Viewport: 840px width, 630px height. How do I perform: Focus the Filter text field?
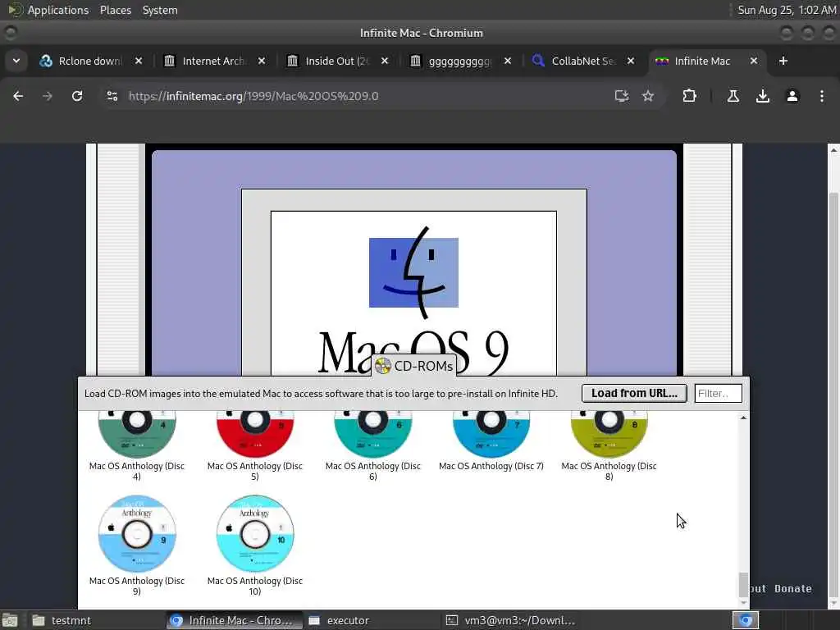718,393
